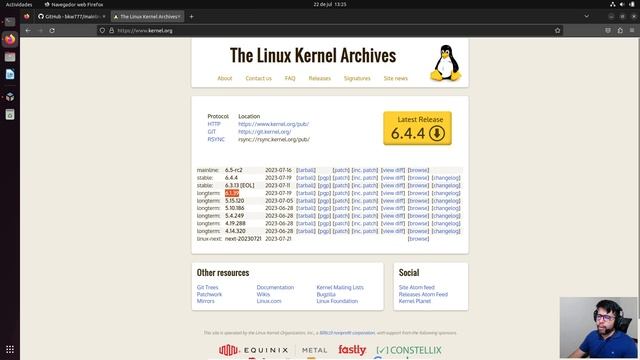Open the Contact us menu item
The image size is (640, 360).
coord(258,78)
